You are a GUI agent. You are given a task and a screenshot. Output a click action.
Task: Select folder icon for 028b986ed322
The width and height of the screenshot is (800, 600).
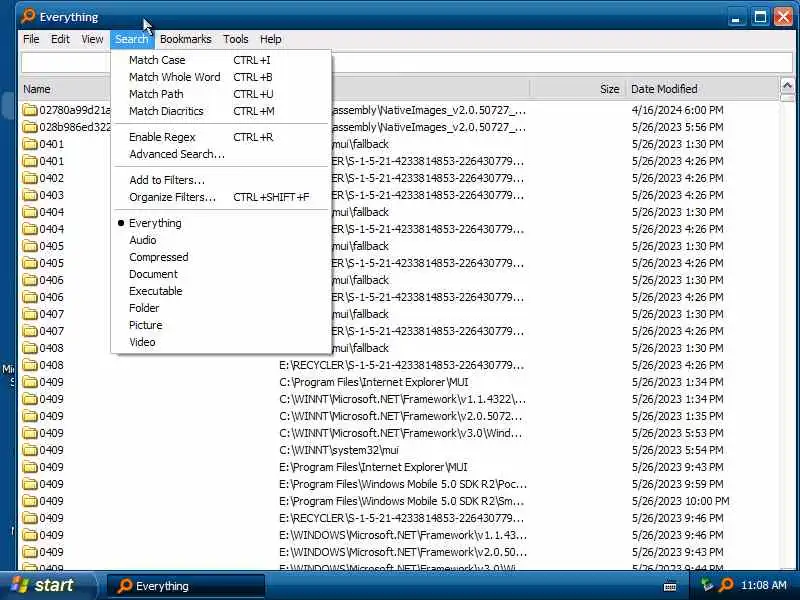[x=30, y=127]
